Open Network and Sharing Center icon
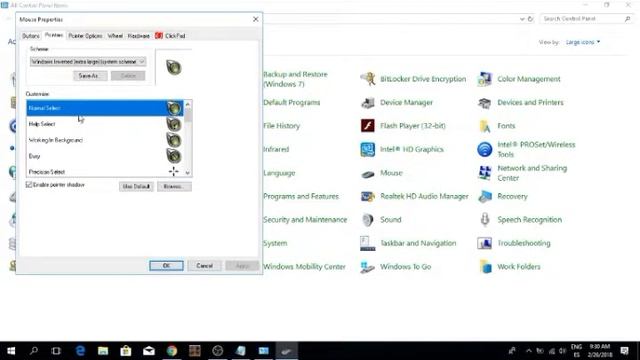The width and height of the screenshot is (640, 360). coord(484,173)
